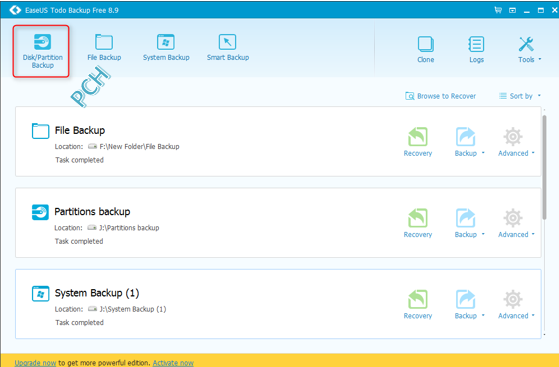Click location J:\Partitions backup
Screen dimensions: 559x367
click(129, 228)
